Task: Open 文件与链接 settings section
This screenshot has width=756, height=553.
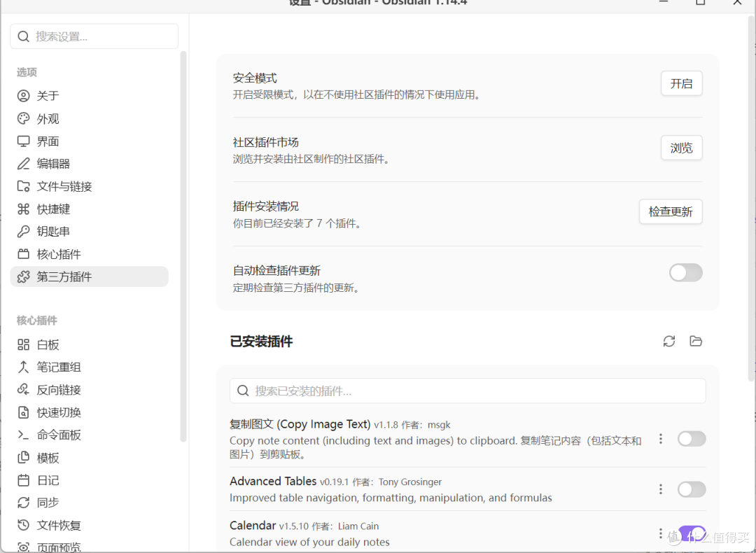Action: click(x=89, y=186)
